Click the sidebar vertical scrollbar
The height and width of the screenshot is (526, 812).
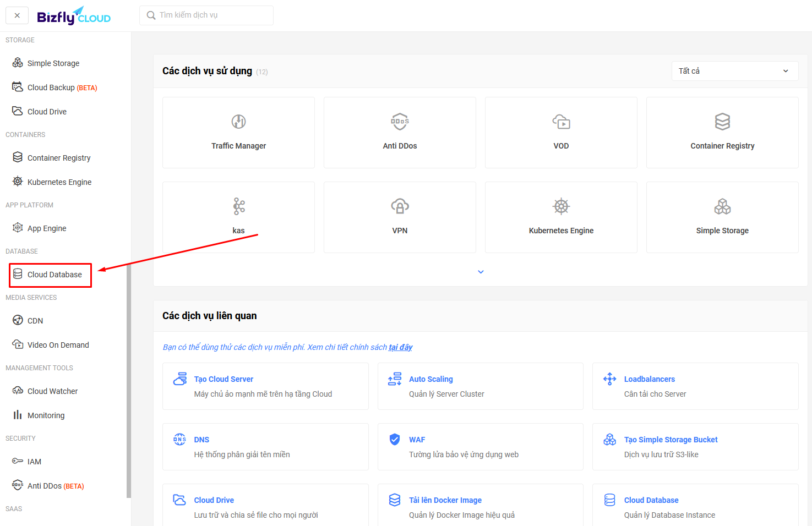click(129, 381)
